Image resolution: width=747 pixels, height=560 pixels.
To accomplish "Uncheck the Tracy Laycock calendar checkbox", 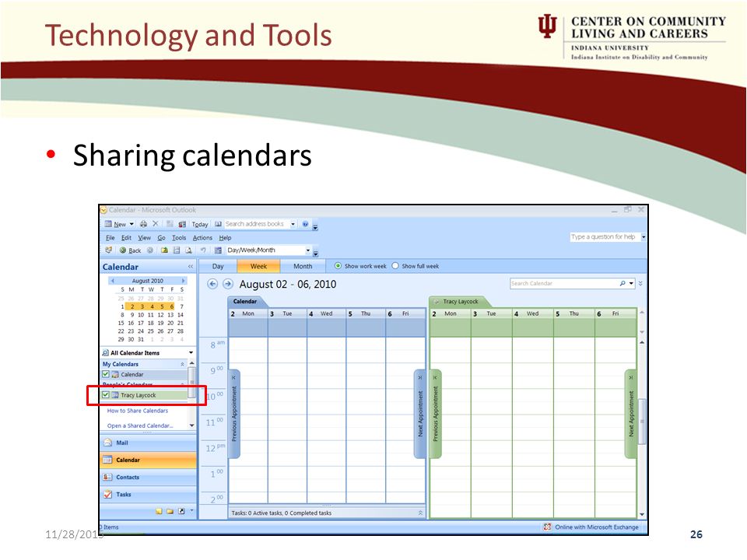I will click(106, 395).
